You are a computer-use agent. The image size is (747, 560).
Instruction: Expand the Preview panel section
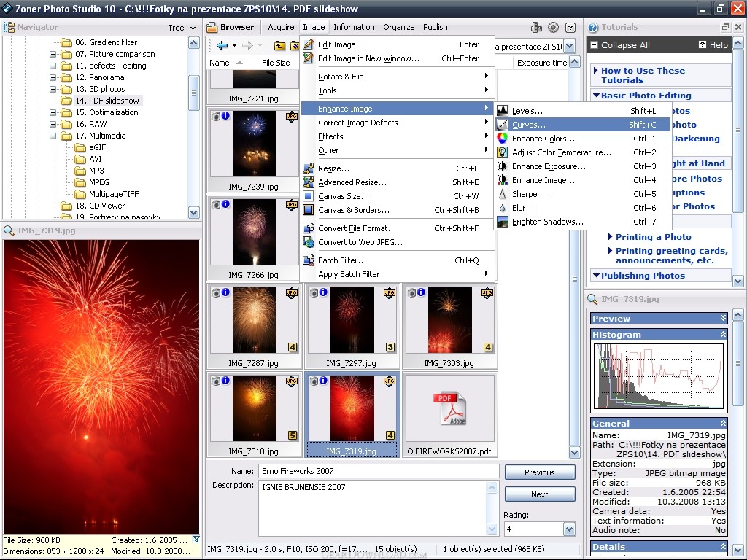[x=723, y=318]
